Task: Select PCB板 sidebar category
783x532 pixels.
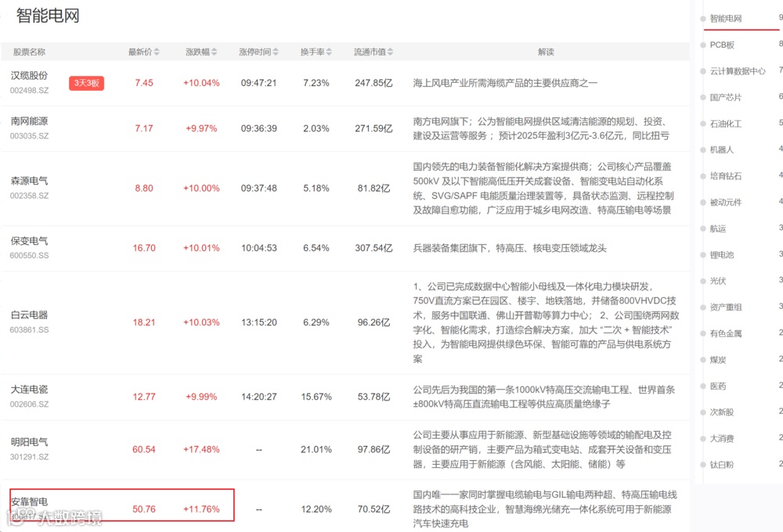Action: 722,45
